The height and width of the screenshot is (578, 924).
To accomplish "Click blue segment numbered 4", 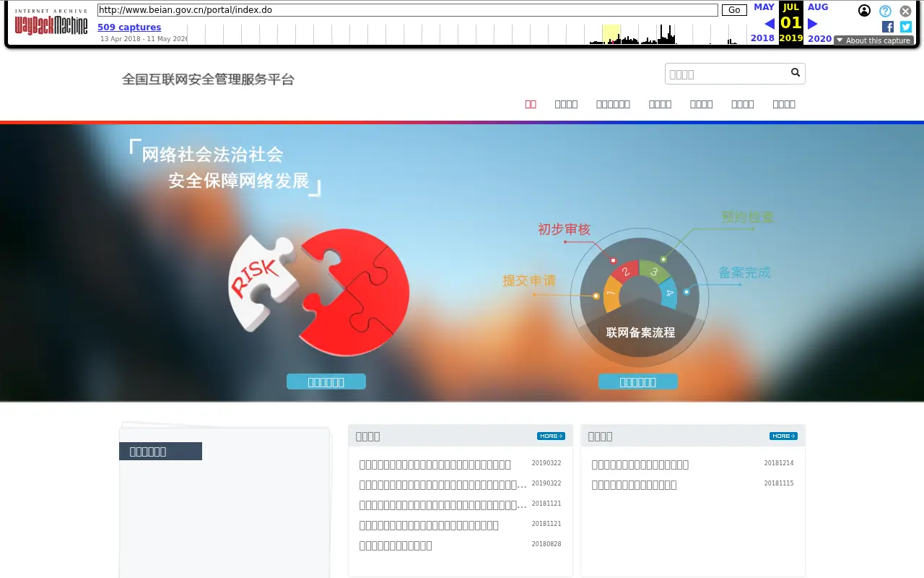I will tap(668, 293).
